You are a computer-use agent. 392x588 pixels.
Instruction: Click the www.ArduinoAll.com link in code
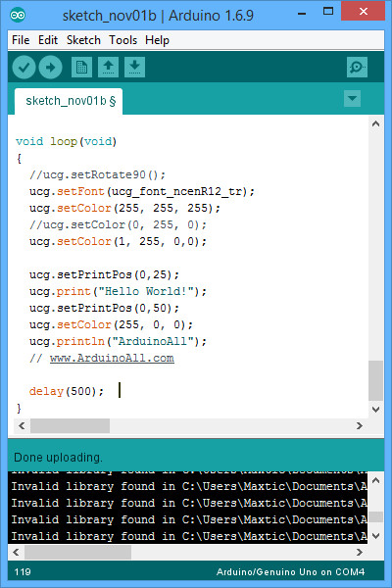tap(112, 358)
